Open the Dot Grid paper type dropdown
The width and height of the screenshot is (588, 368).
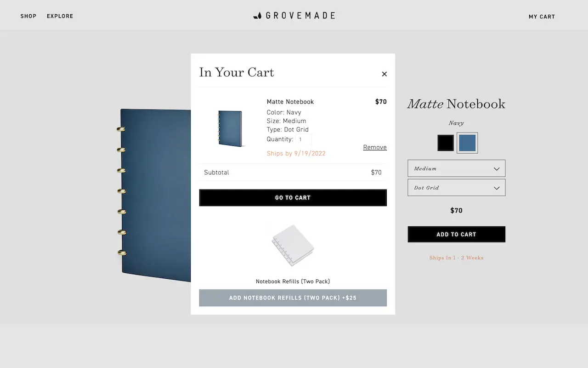coord(456,188)
